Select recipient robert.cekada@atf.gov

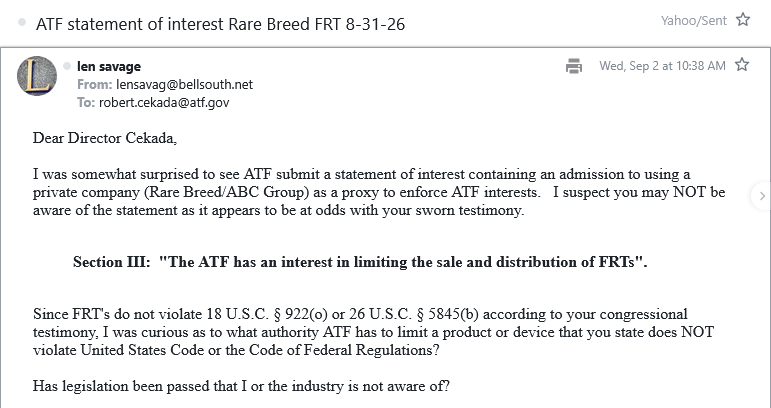tap(164, 102)
